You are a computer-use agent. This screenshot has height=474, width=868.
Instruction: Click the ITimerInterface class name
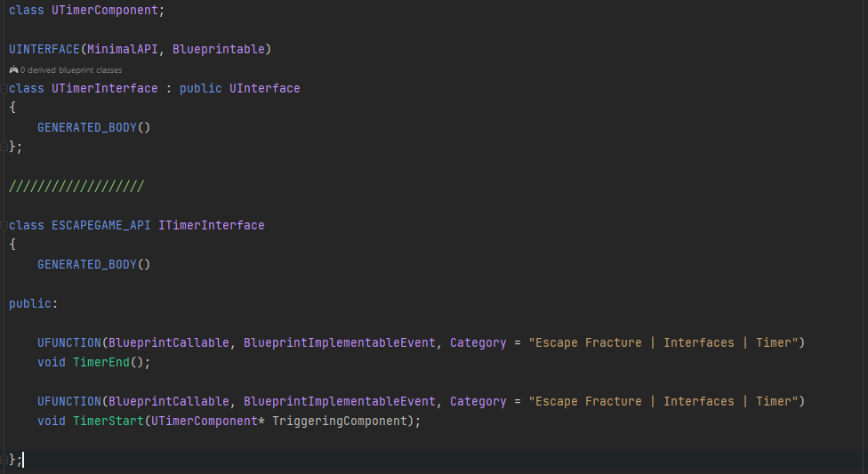pyautogui.click(x=212, y=225)
